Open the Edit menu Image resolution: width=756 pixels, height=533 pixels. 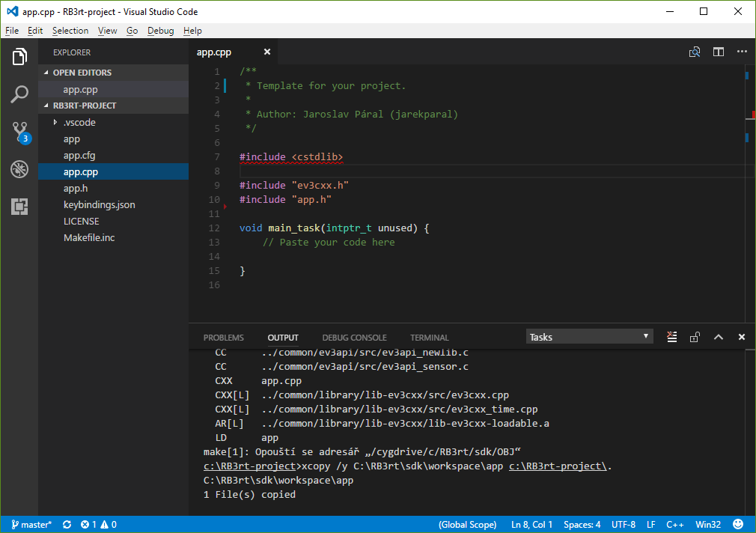coord(35,31)
